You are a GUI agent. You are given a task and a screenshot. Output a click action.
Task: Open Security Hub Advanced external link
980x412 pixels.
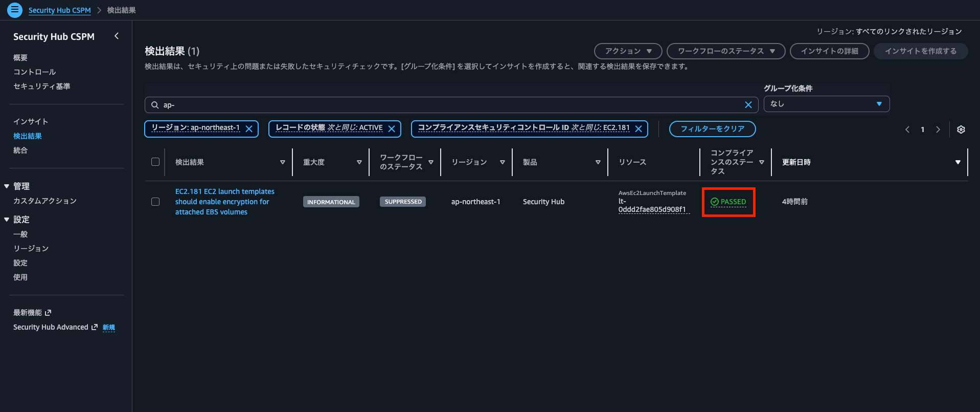pyautogui.click(x=55, y=327)
